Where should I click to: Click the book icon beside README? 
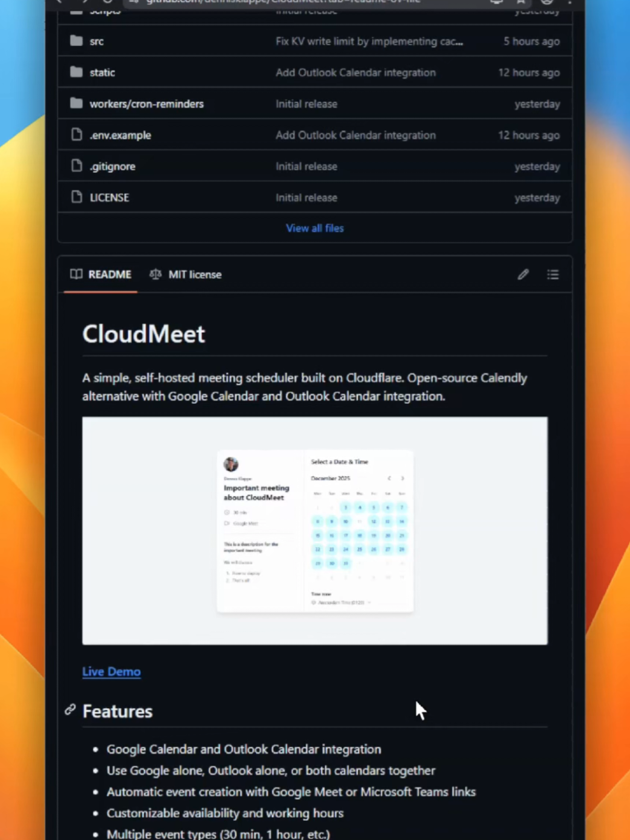(77, 274)
